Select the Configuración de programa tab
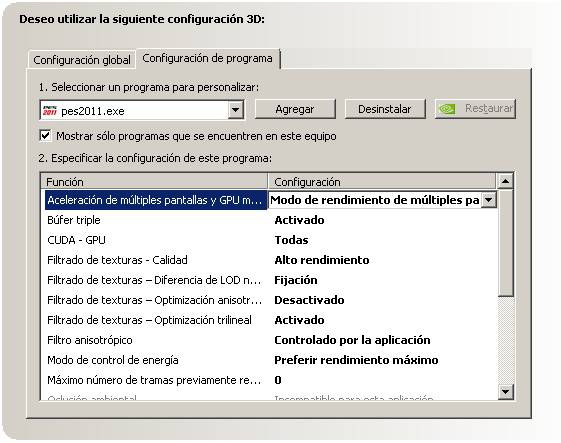 click(x=208, y=58)
